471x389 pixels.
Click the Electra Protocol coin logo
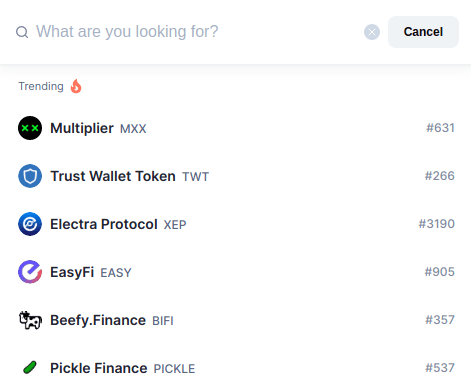tap(30, 224)
